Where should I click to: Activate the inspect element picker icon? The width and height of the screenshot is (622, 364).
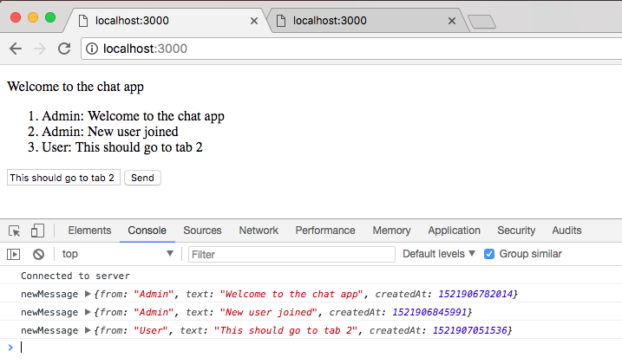15,231
